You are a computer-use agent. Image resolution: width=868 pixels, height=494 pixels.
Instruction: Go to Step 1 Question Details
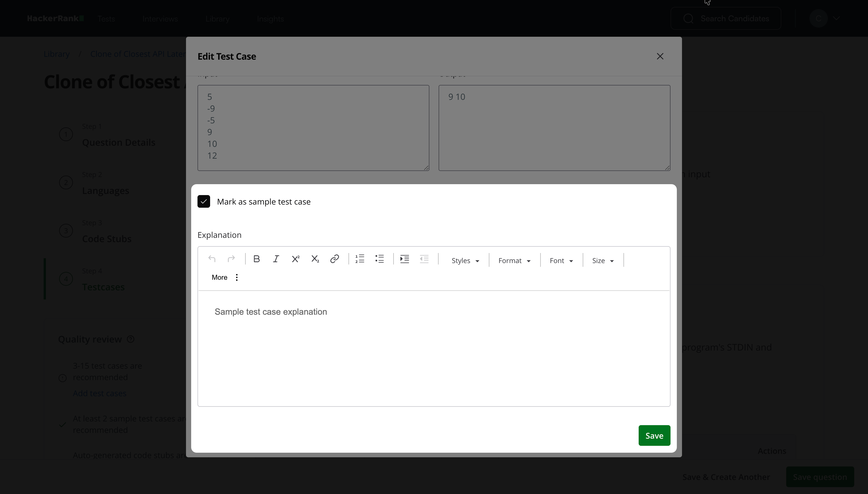(x=107, y=135)
